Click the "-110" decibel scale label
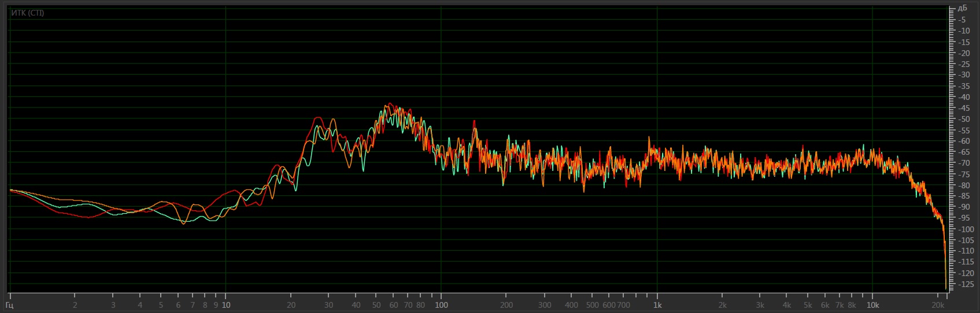 [x=965, y=251]
